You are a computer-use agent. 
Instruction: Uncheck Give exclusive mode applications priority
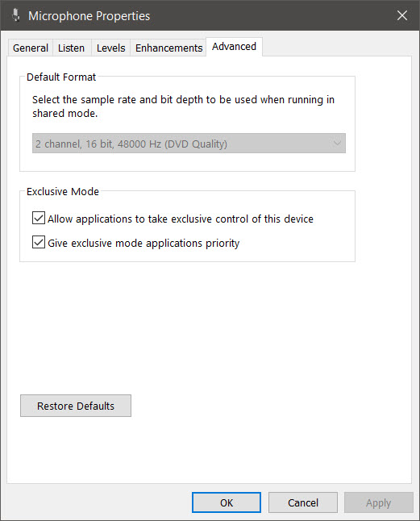pyautogui.click(x=39, y=242)
